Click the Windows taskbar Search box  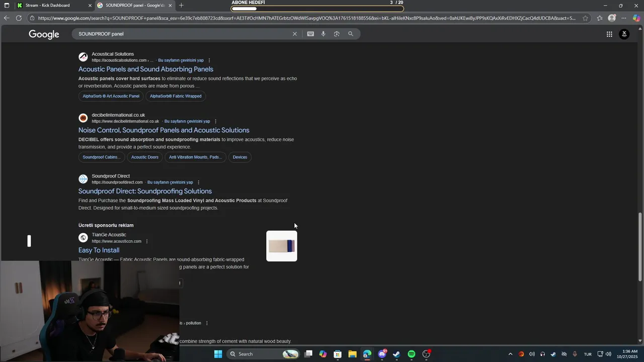point(263,354)
